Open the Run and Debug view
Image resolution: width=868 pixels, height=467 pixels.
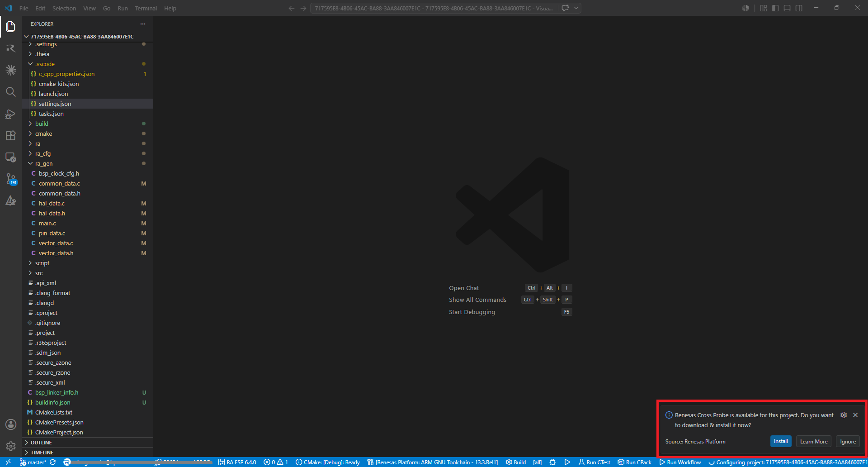click(11, 114)
